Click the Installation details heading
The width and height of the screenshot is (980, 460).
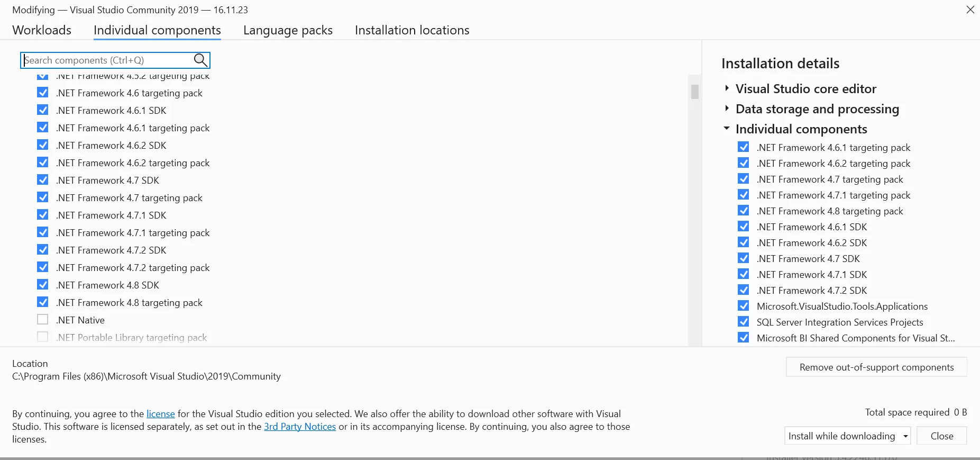(780, 64)
